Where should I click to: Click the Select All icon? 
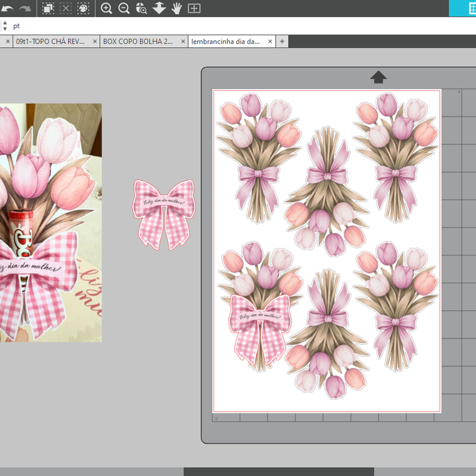[x=48, y=8]
